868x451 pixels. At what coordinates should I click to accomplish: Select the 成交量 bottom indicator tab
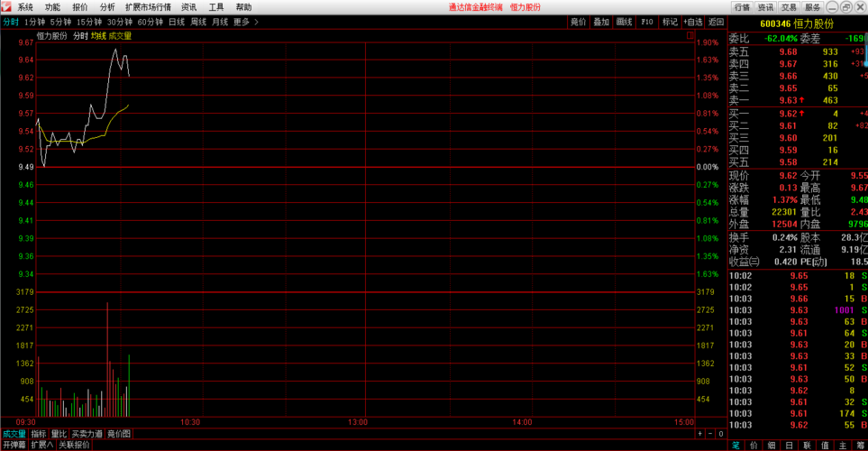coord(14,434)
